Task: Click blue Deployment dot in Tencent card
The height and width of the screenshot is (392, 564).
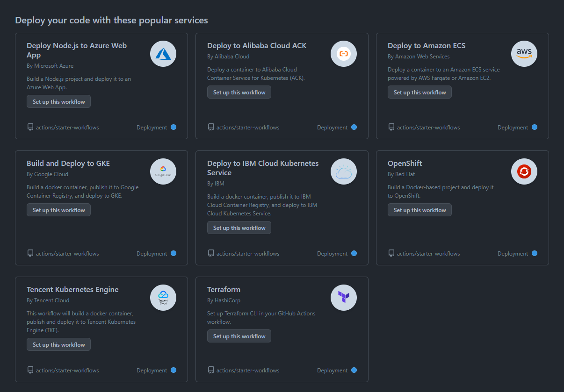Action: click(174, 370)
